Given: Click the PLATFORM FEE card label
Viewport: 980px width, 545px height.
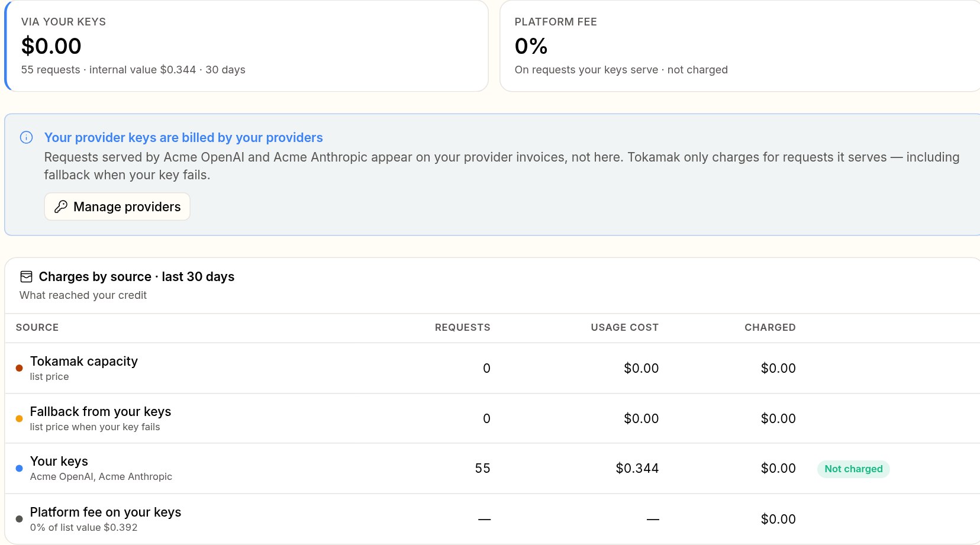Looking at the screenshot, I should click(556, 22).
